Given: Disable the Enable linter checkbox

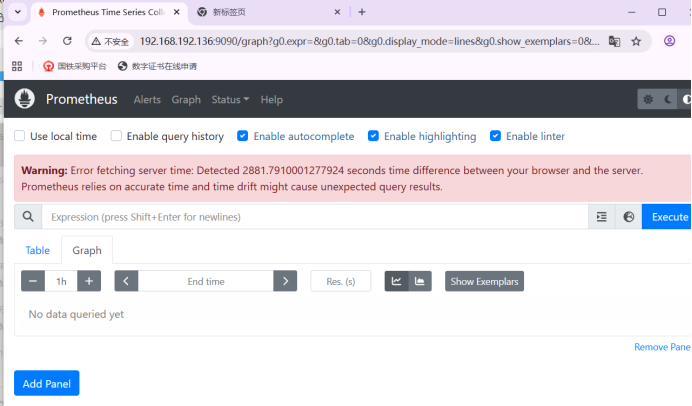Looking at the screenshot, I should tap(495, 136).
